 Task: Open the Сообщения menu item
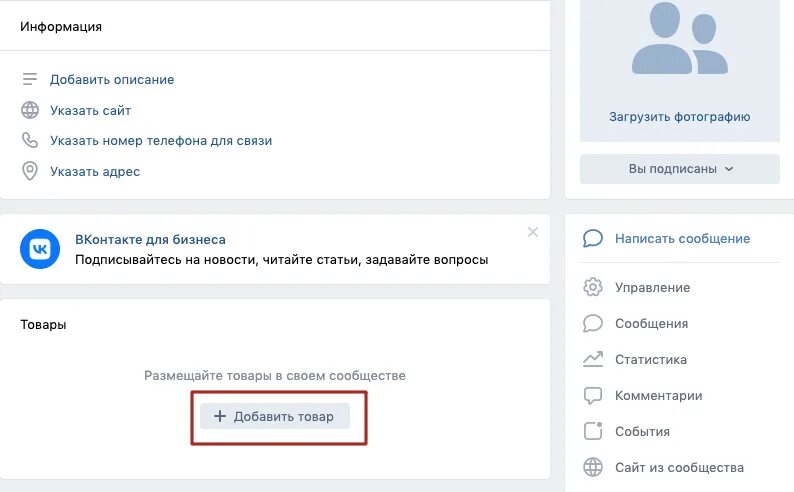651,323
